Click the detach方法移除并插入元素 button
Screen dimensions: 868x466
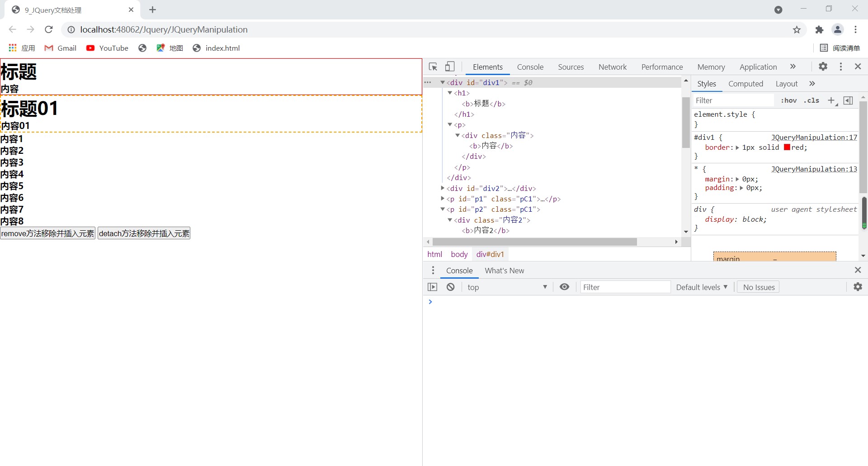pyautogui.click(x=144, y=233)
